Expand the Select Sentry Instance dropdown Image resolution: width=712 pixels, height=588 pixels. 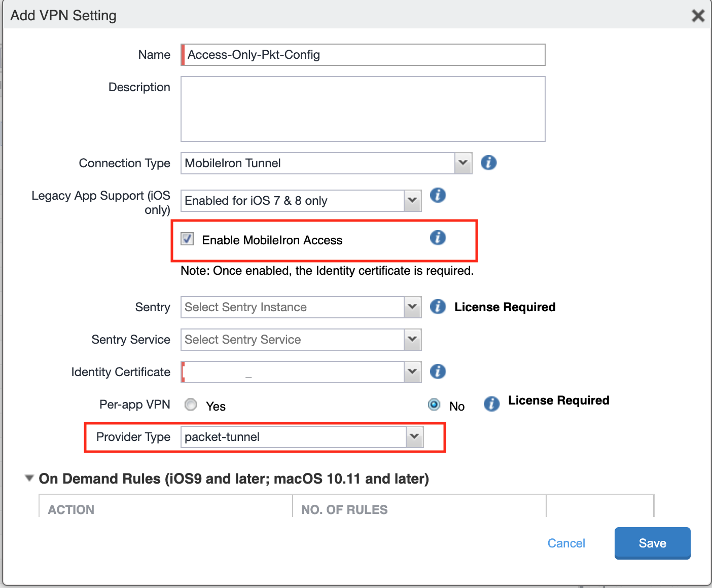click(412, 307)
